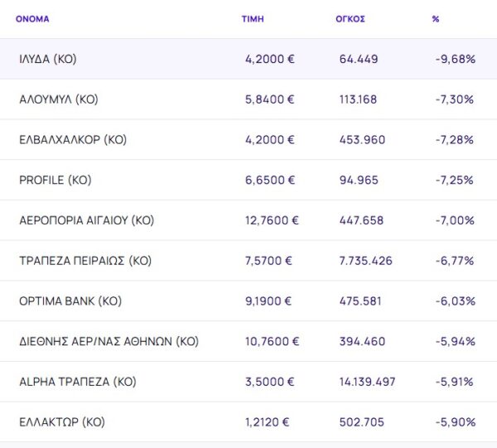
Task: Sort by the ΟΓΚΟΣ column header
Action: tap(352, 18)
